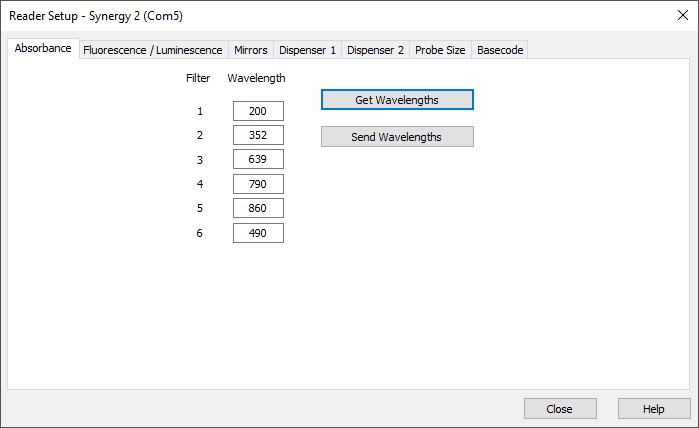Click Filter 1 wavelength field showing 200
This screenshot has width=699, height=428.
[258, 112]
